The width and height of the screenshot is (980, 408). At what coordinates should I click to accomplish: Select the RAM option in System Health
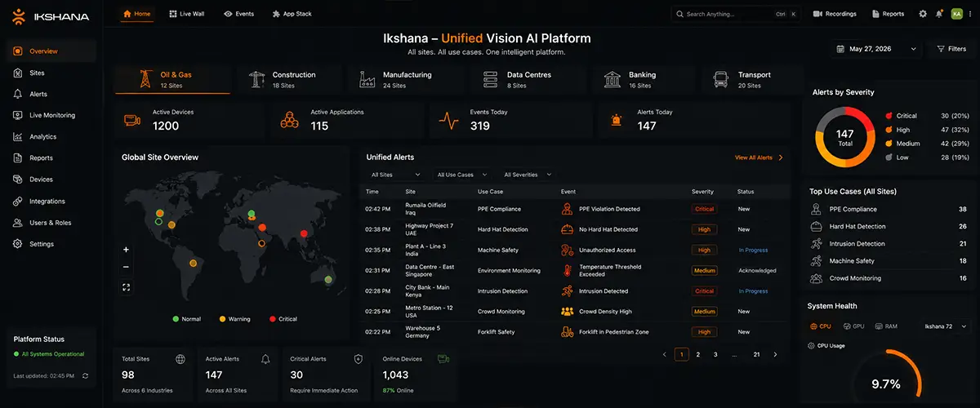pos(886,326)
